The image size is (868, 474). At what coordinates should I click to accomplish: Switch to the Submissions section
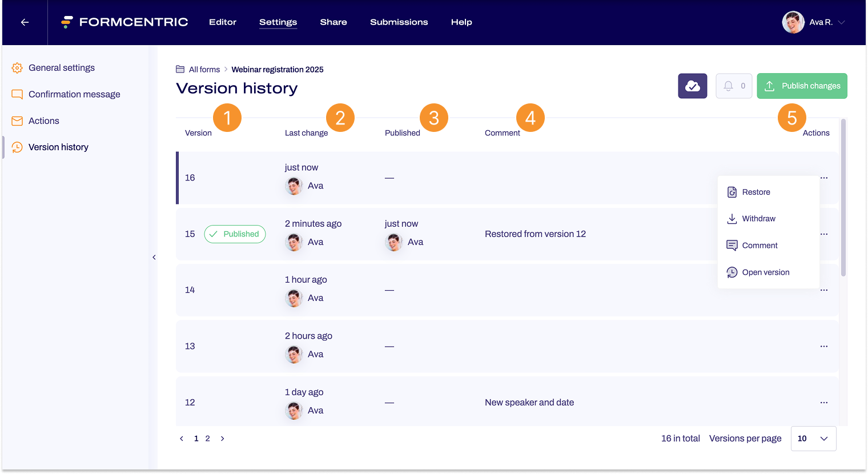pyautogui.click(x=399, y=22)
